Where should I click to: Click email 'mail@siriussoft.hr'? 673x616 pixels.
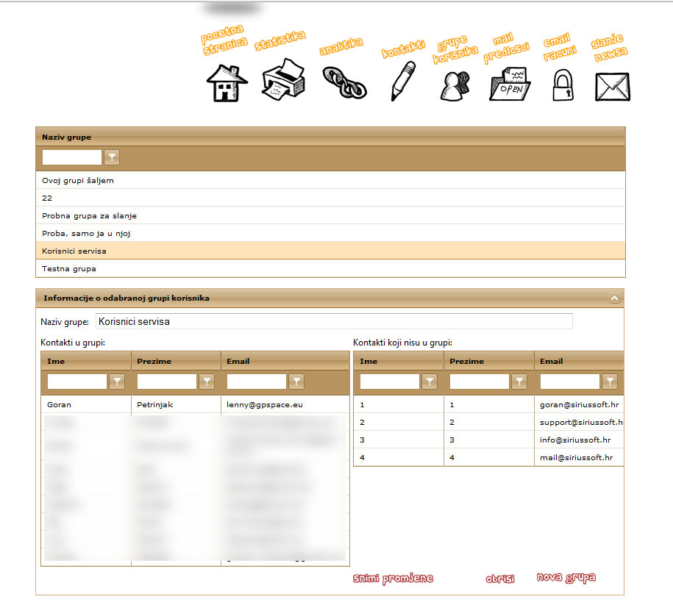(576, 457)
